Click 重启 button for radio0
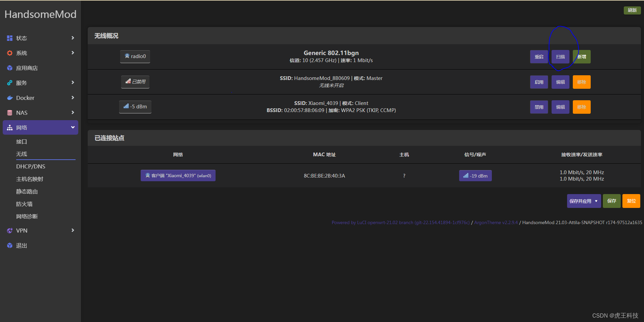Viewport: 644px width, 322px height. 539,57
